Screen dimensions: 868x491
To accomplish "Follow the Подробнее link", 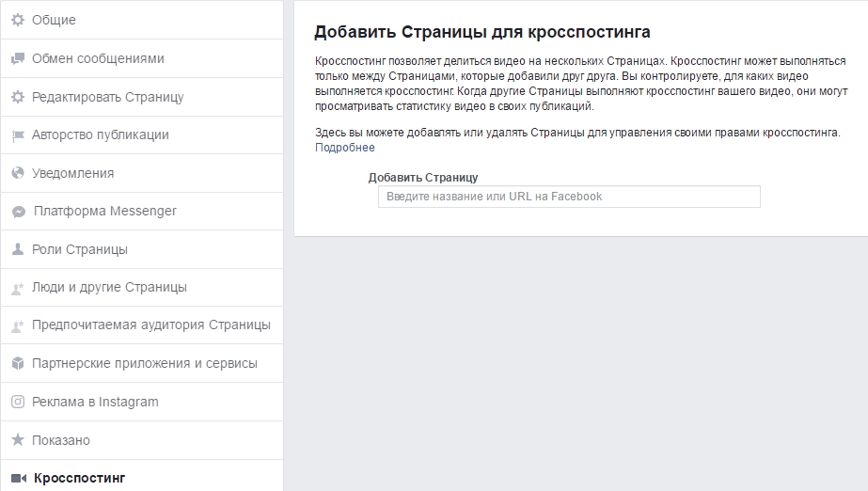I will pos(344,148).
